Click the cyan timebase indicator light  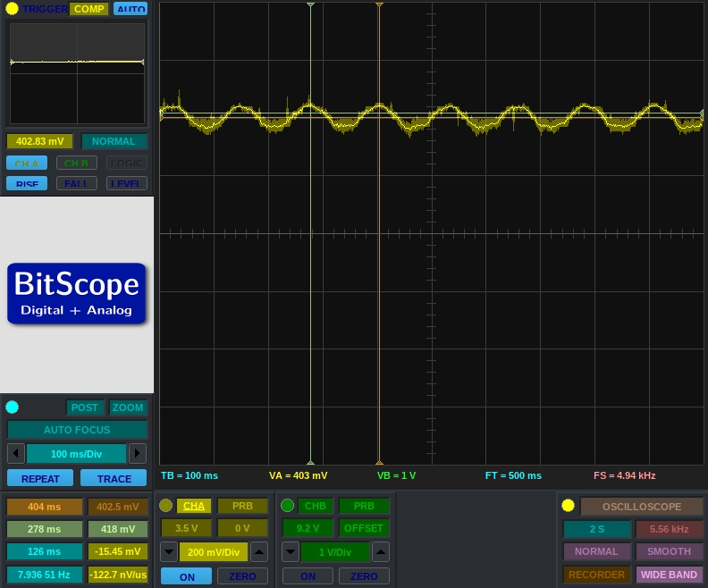[12, 407]
